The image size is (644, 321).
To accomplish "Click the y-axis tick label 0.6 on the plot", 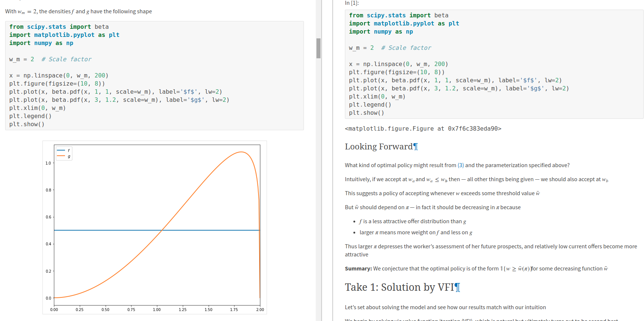I will pos(48,217).
